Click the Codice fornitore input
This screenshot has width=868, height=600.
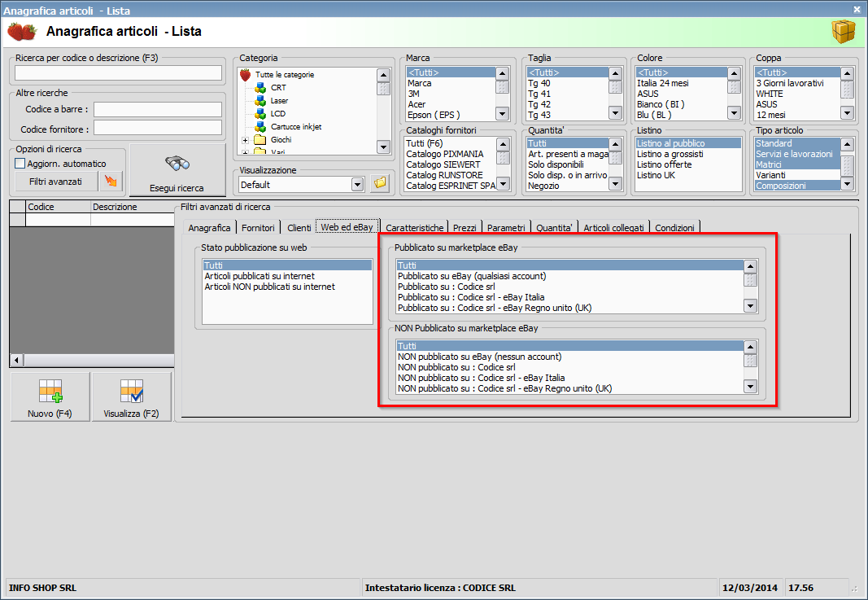pyautogui.click(x=158, y=128)
